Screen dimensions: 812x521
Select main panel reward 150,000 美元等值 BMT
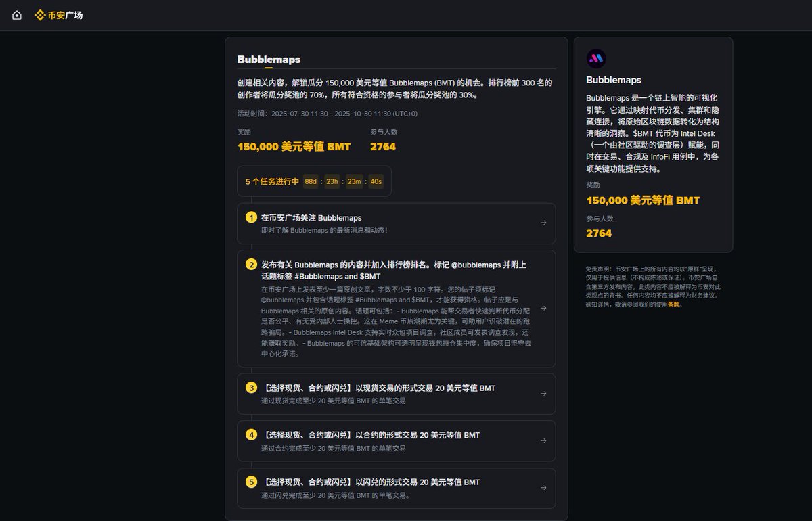pos(294,147)
